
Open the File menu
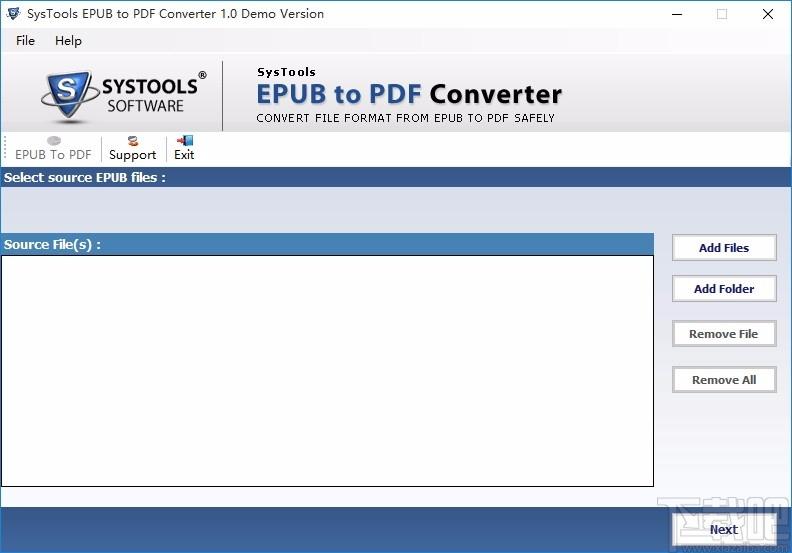point(25,40)
